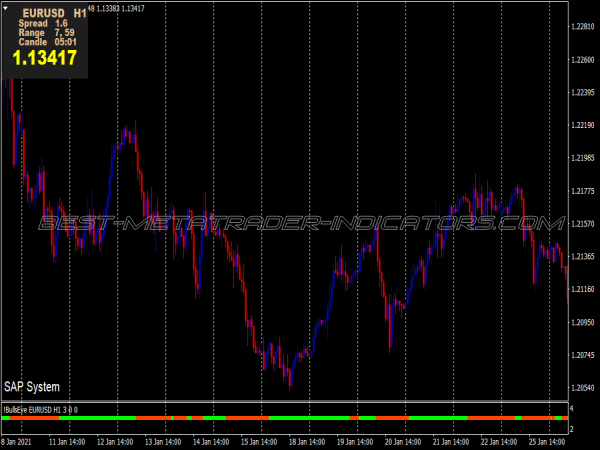The image size is (600, 450).
Task: Click price level 1.22600 on the axis
Action: [583, 60]
